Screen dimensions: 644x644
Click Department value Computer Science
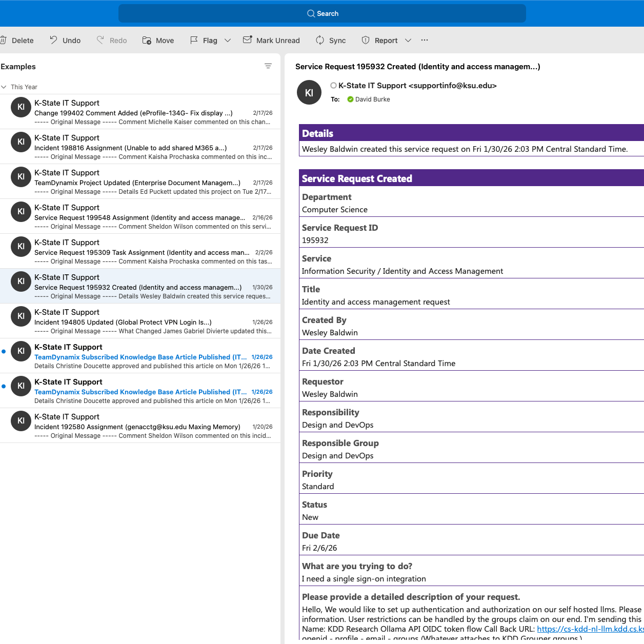[x=335, y=210]
